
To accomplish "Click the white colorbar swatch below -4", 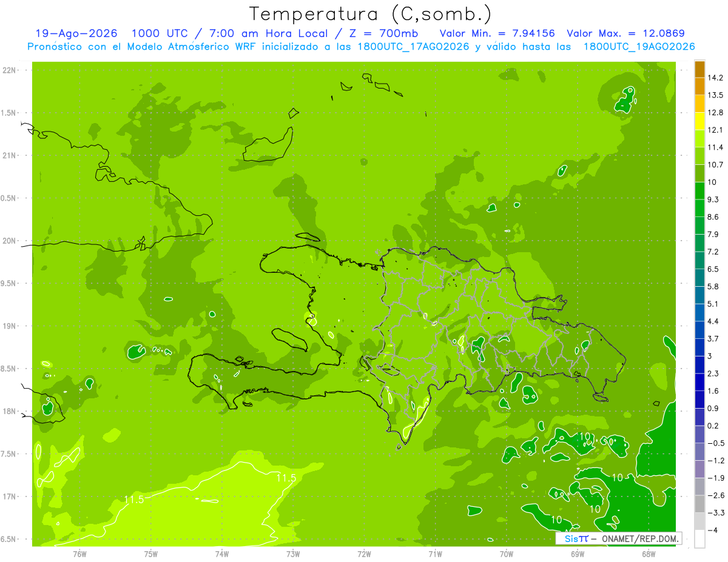I will coord(699,538).
